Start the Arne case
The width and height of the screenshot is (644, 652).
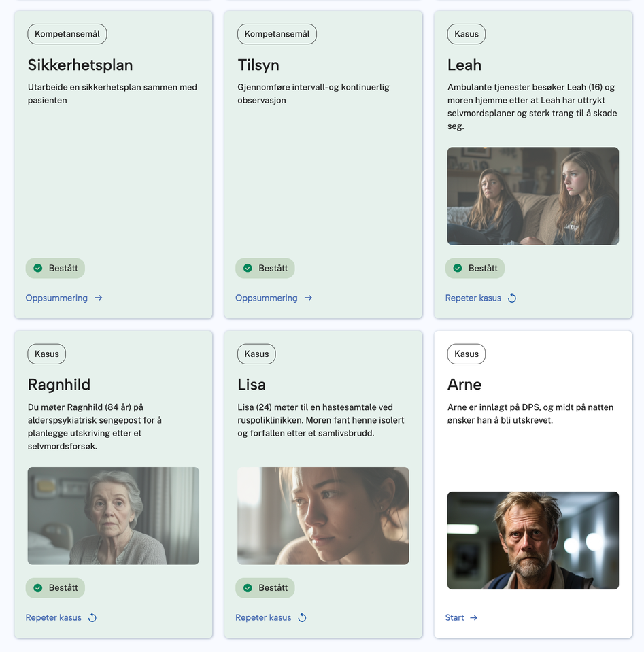[455, 617]
